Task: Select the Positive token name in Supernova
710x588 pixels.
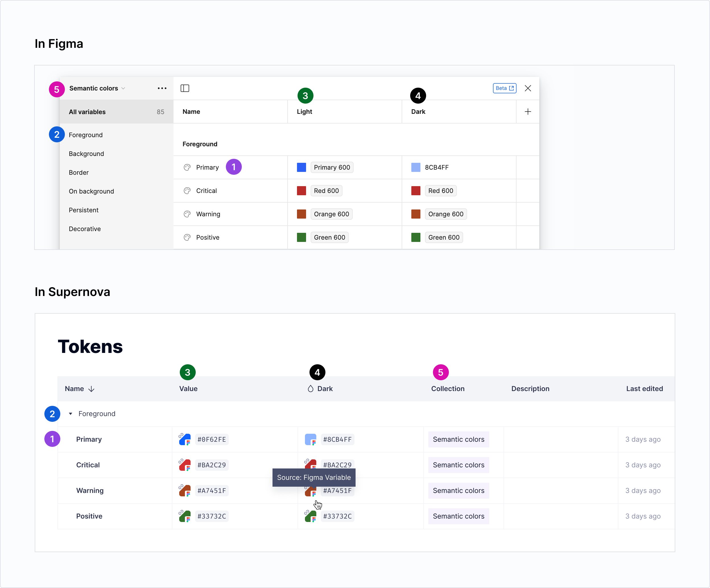Action: (89, 516)
